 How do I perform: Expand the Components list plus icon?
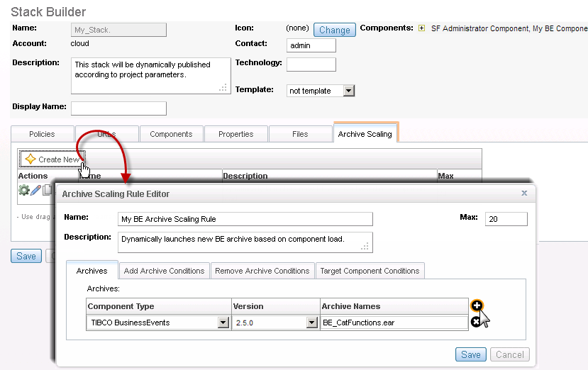[422, 28]
